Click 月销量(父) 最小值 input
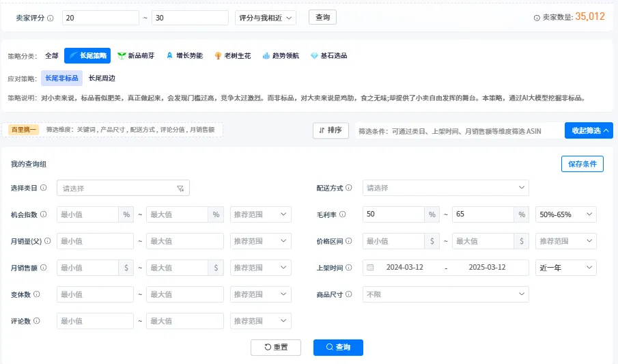The height and width of the screenshot is (364, 618). [x=95, y=241]
